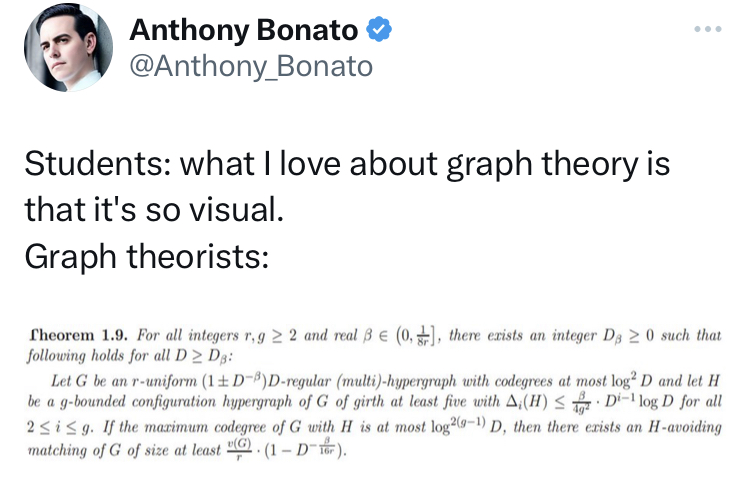750x483 pixels.
Task: Click Anthony Bonato's profile photo
Action: point(68,47)
